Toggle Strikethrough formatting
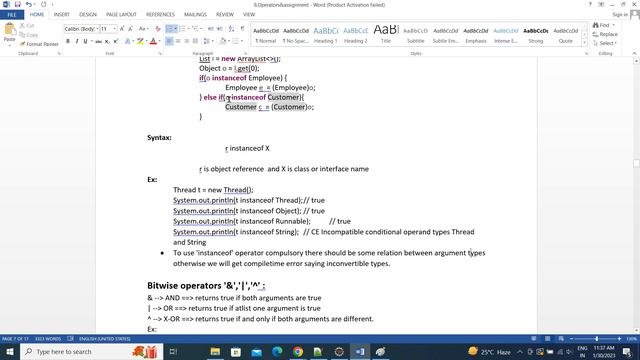The image size is (640, 360). pyautogui.click(x=98, y=41)
